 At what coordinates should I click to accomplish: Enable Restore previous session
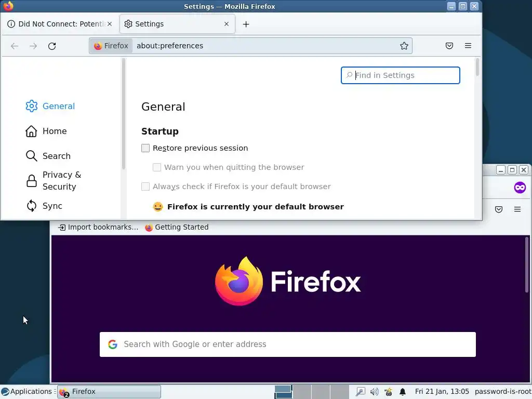(145, 148)
